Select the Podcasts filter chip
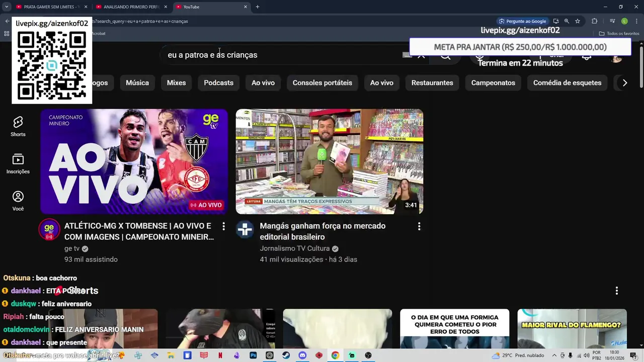The image size is (644, 362). click(218, 83)
